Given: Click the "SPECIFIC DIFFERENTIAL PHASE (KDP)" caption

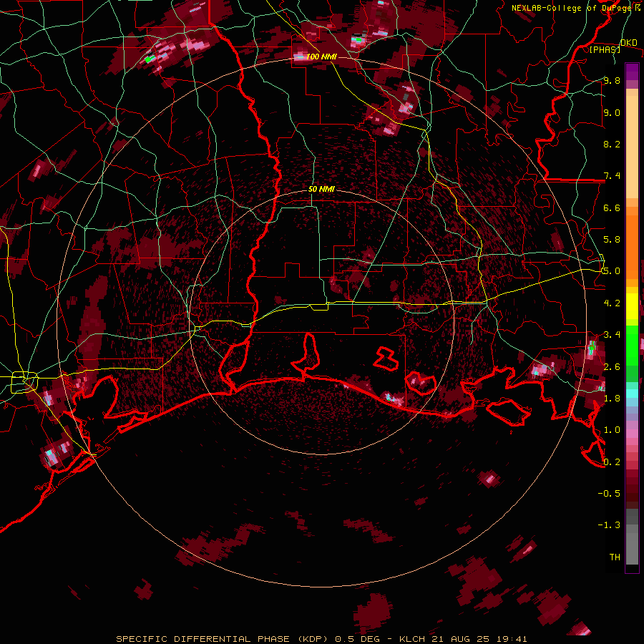Looking at the screenshot, I should coord(221,639).
